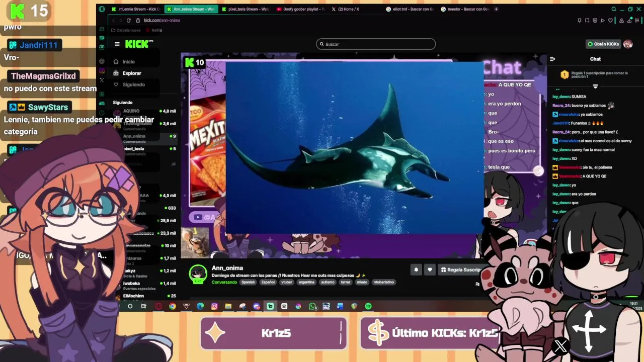Open the Kick hamburger menu

click(x=117, y=44)
